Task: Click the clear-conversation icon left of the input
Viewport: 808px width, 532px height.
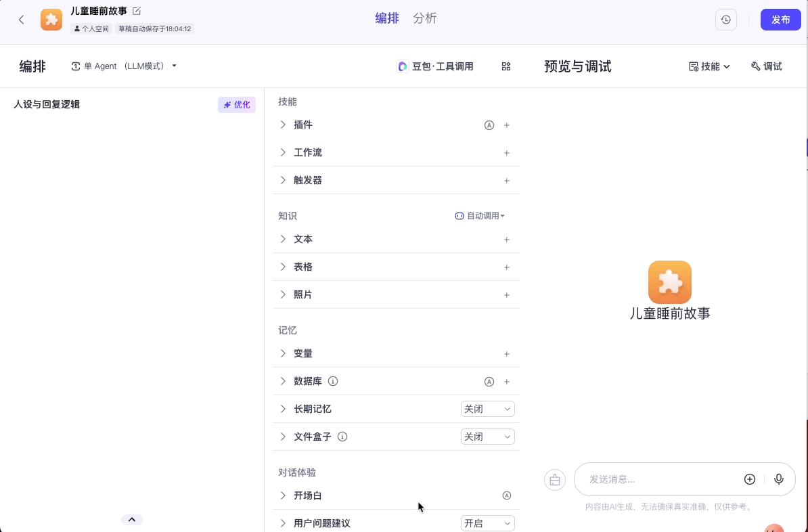Action: click(554, 479)
